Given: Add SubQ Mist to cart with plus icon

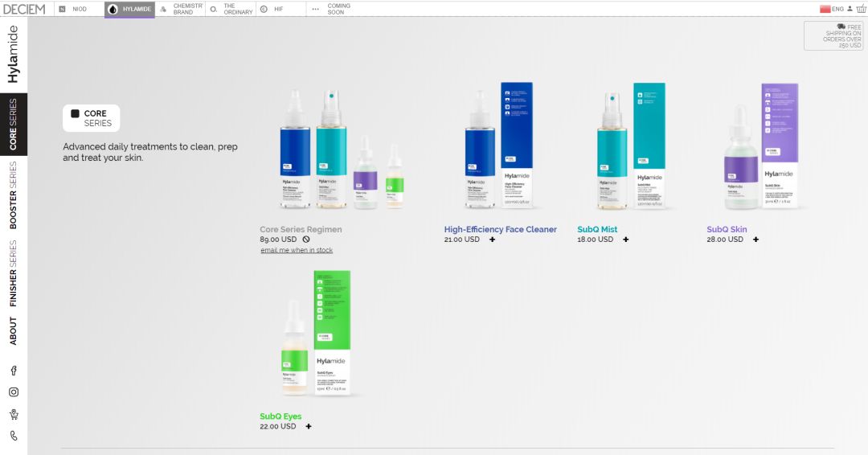Looking at the screenshot, I should [x=625, y=240].
